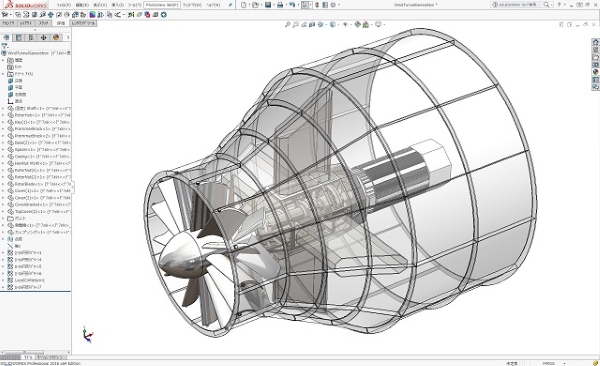The width and height of the screenshot is (600, 366).
Task: Click the Save icon in the top toolbar
Action: pyautogui.click(x=268, y=5)
